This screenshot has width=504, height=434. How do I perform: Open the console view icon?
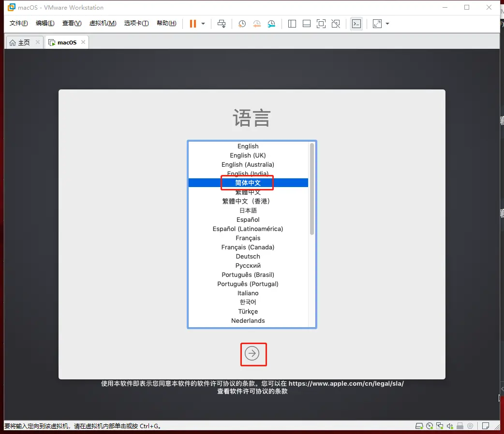[x=356, y=24]
